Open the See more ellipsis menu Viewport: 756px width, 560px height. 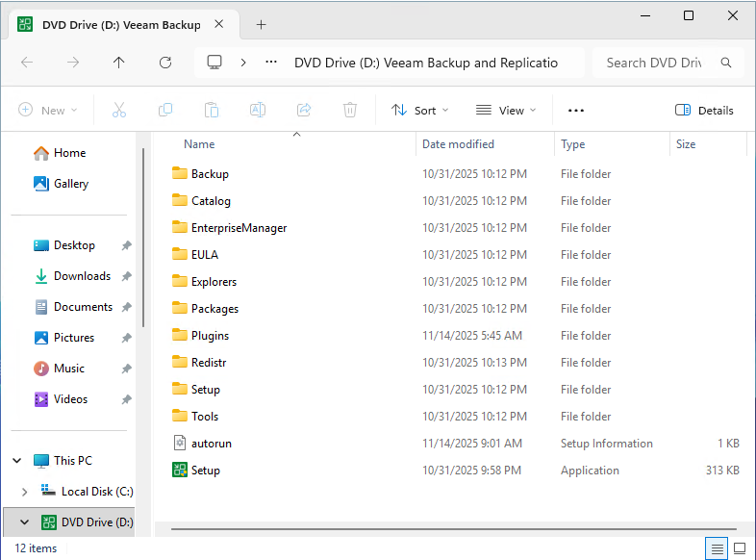point(576,111)
